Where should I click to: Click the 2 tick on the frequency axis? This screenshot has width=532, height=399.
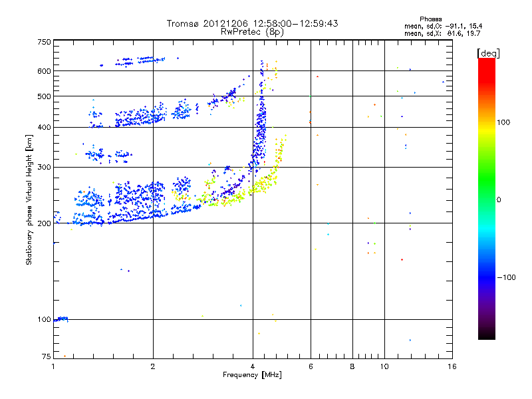coord(153,366)
